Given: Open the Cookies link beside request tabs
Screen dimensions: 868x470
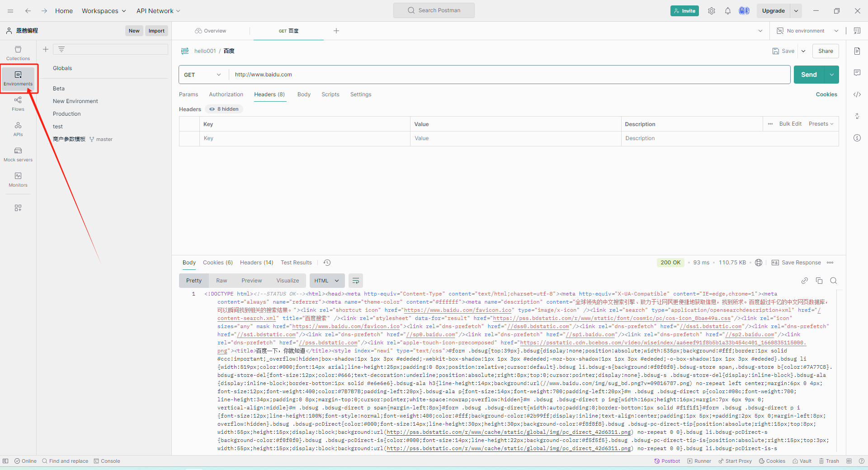Looking at the screenshot, I should coord(826,94).
